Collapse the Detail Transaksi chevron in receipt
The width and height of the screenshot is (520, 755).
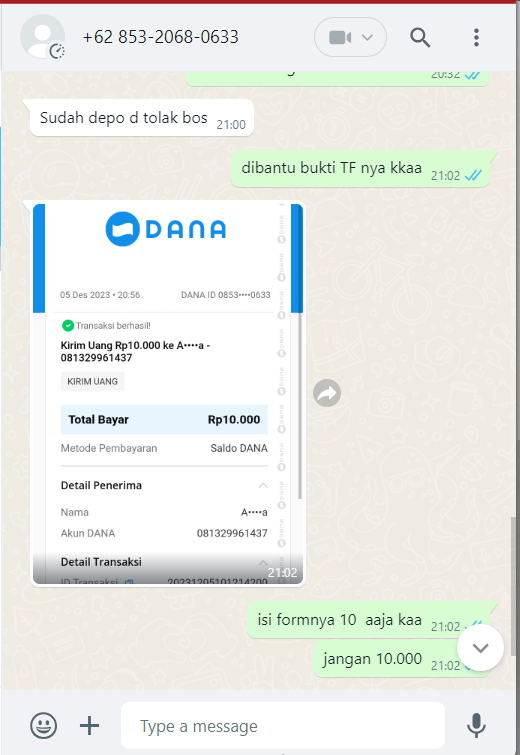point(263,562)
